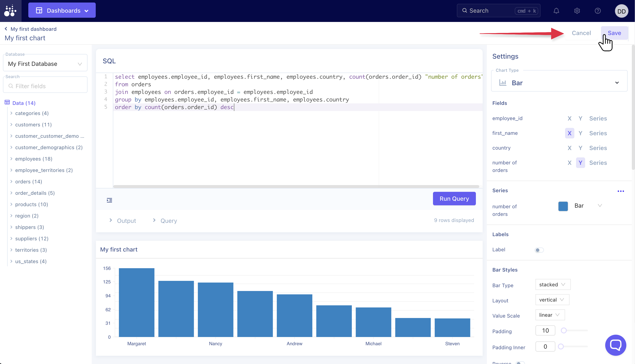Viewport: 635px width, 364px height.
Task: Click the DD user avatar
Action: point(621,11)
